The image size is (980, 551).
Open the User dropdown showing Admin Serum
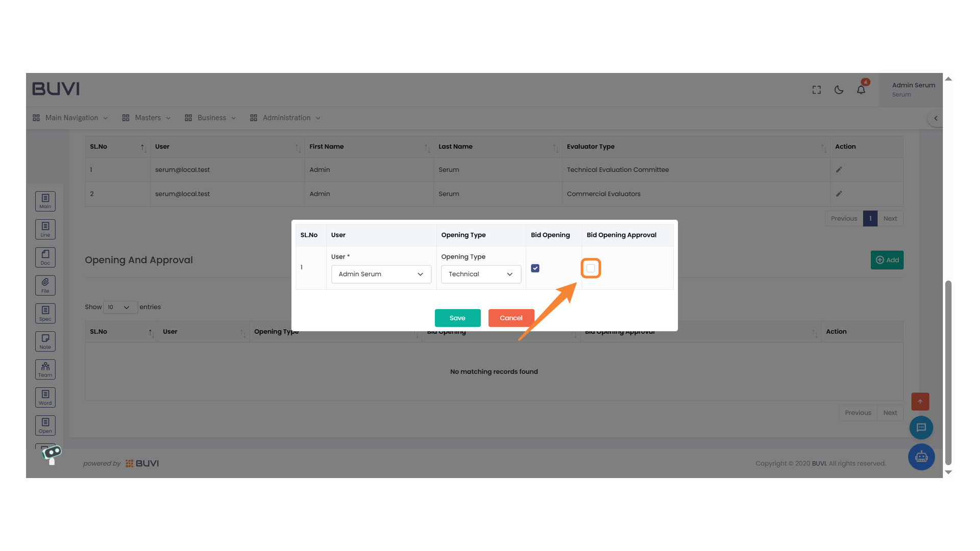pos(381,274)
